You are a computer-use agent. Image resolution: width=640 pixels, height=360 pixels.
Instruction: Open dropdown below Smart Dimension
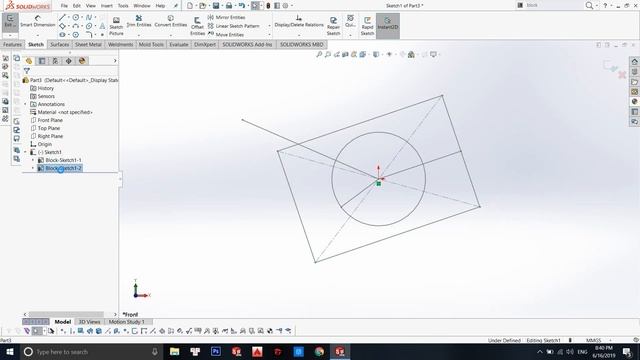[x=38, y=36]
